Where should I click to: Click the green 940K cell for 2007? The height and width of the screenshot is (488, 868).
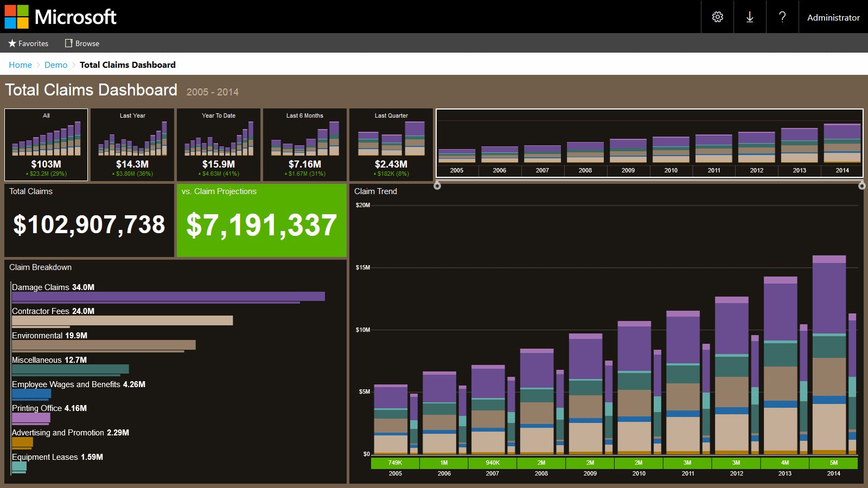coord(493,463)
